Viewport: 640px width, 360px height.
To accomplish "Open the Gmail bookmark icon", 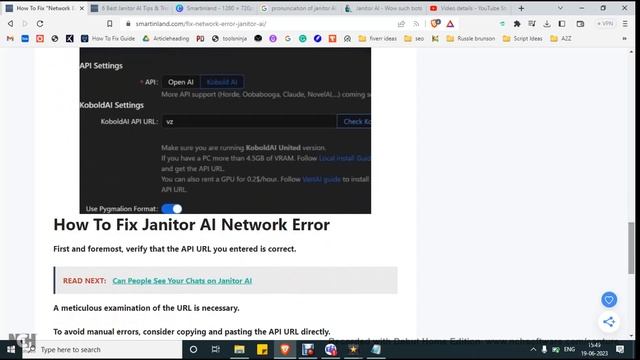I will (10, 38).
